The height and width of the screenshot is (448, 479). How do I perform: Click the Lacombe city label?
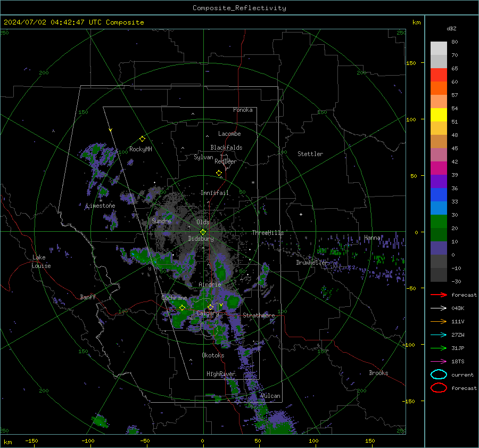click(229, 134)
